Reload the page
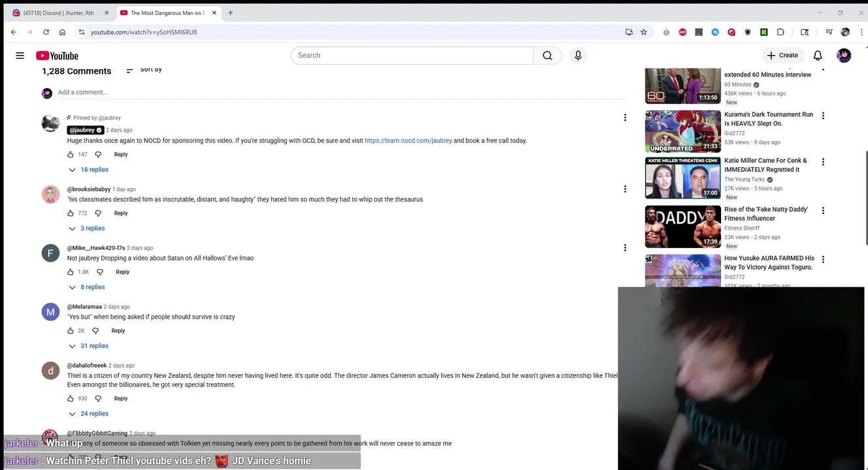 pos(46,32)
